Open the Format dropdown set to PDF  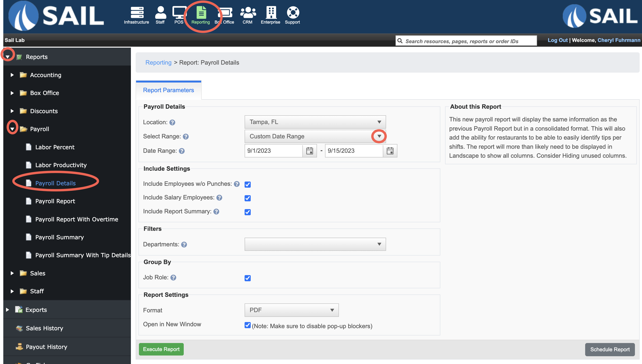tap(291, 310)
